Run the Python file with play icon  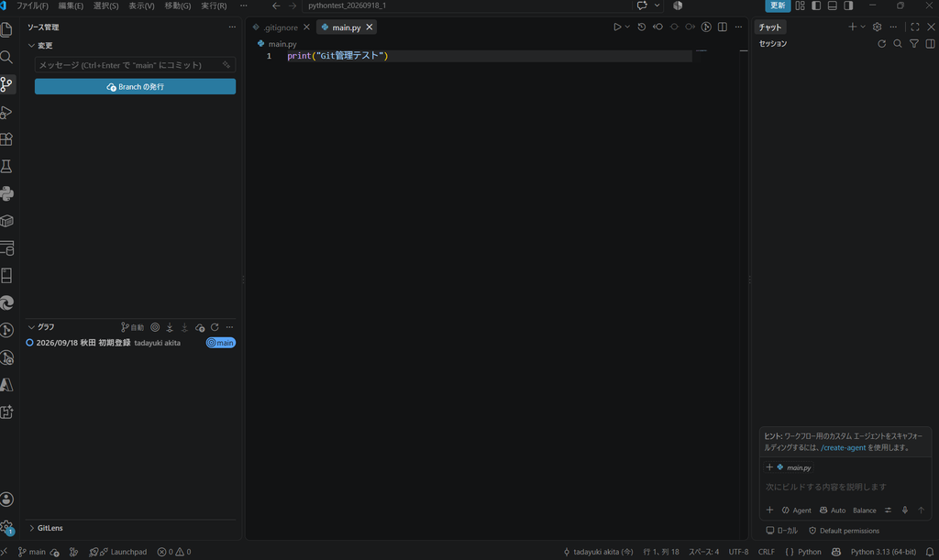[x=617, y=27]
